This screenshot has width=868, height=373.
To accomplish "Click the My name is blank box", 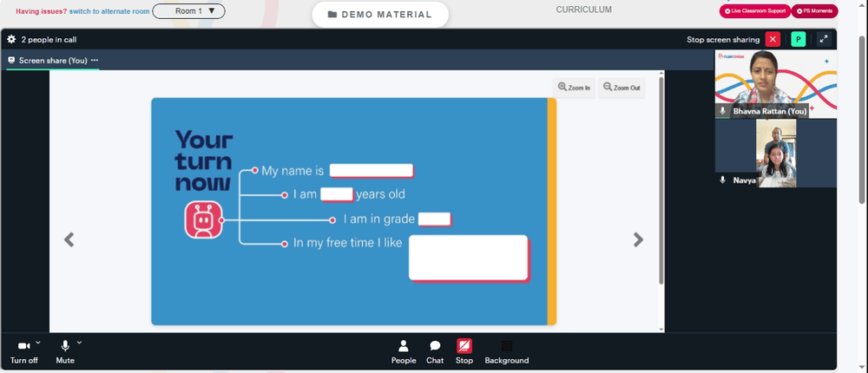I will click(x=372, y=170).
